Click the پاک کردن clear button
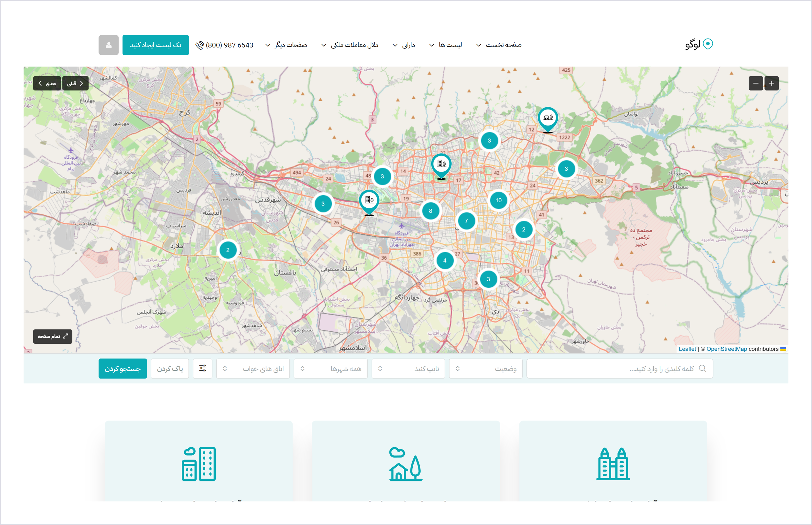812x525 pixels. click(x=170, y=369)
